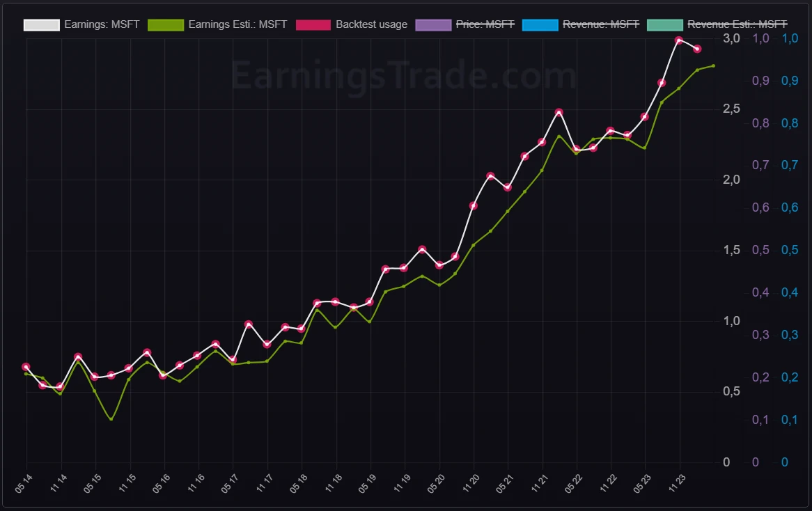812x511 pixels.
Task: Hide the Earnings: MSFT line via its label
Action: click(x=102, y=24)
